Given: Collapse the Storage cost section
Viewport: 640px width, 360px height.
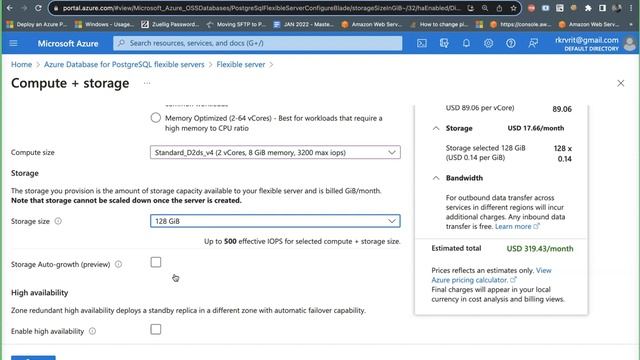Looking at the screenshot, I should pos(436,128).
